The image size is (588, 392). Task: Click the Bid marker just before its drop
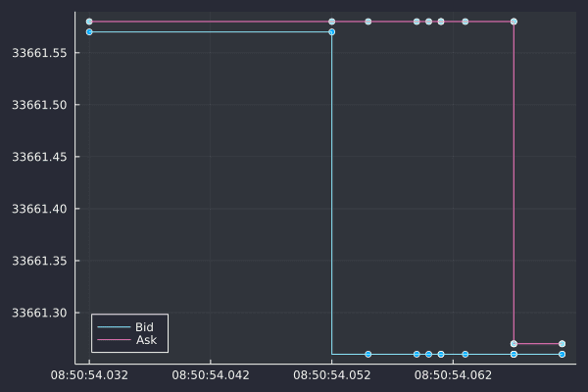(x=331, y=32)
